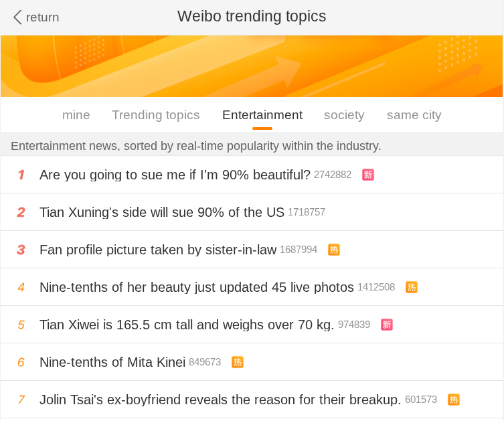This screenshot has height=421, width=504.
Task: Click the 'hot' badge beside Mita Kinei topic
Action: coord(238,362)
